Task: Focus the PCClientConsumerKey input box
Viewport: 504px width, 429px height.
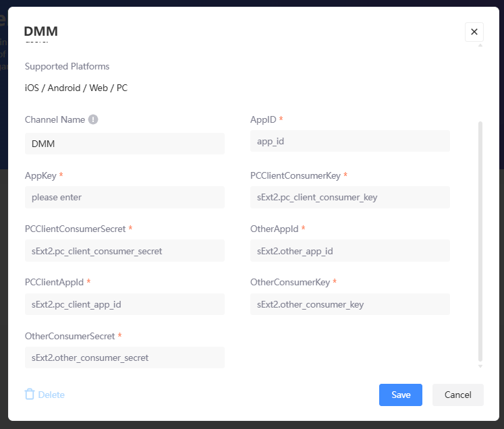Action: (349, 197)
